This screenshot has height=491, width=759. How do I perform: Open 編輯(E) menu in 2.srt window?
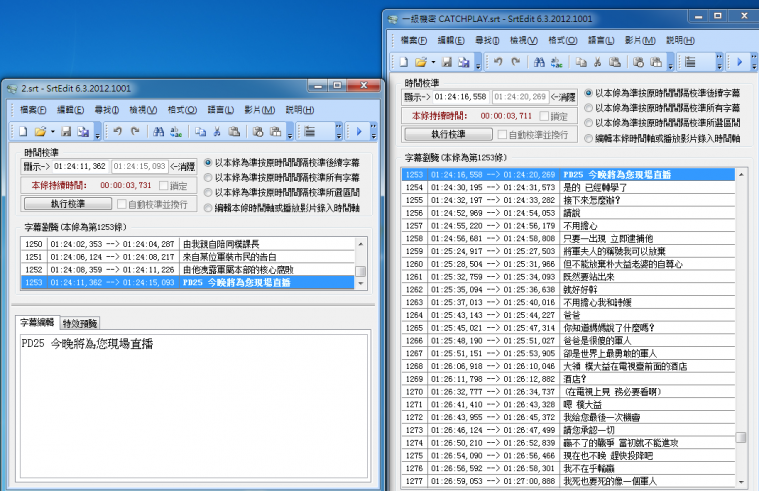[x=70, y=110]
